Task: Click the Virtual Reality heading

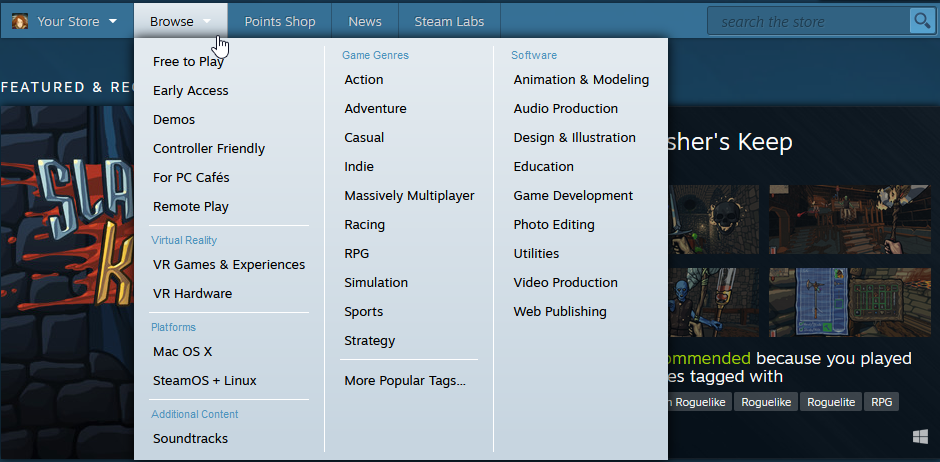Action: [x=184, y=240]
